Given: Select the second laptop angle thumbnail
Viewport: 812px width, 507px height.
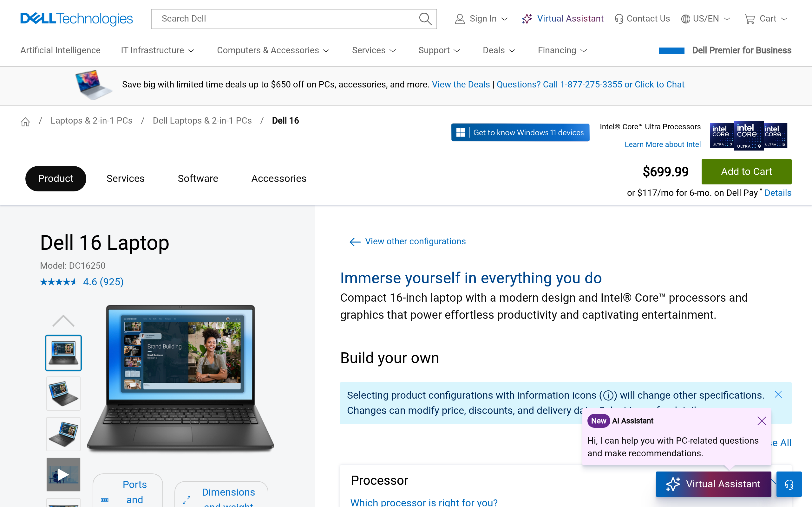Looking at the screenshot, I should pyautogui.click(x=63, y=393).
